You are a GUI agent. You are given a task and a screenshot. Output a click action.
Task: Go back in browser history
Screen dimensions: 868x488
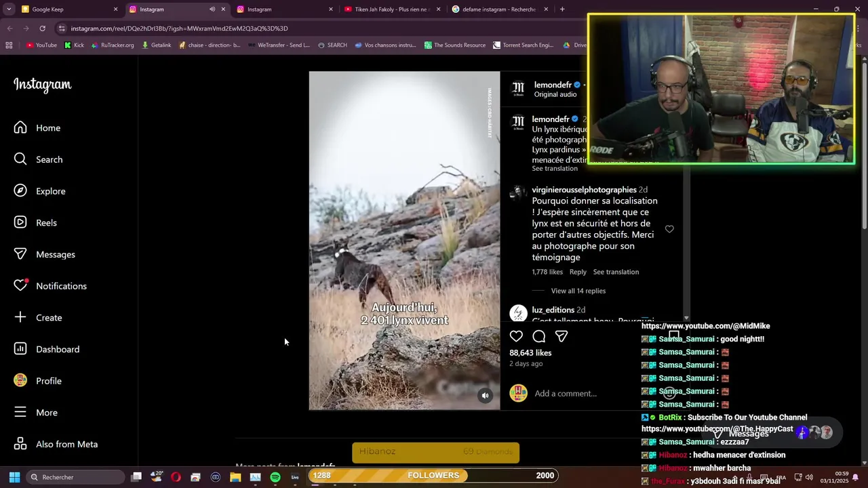[x=9, y=28]
